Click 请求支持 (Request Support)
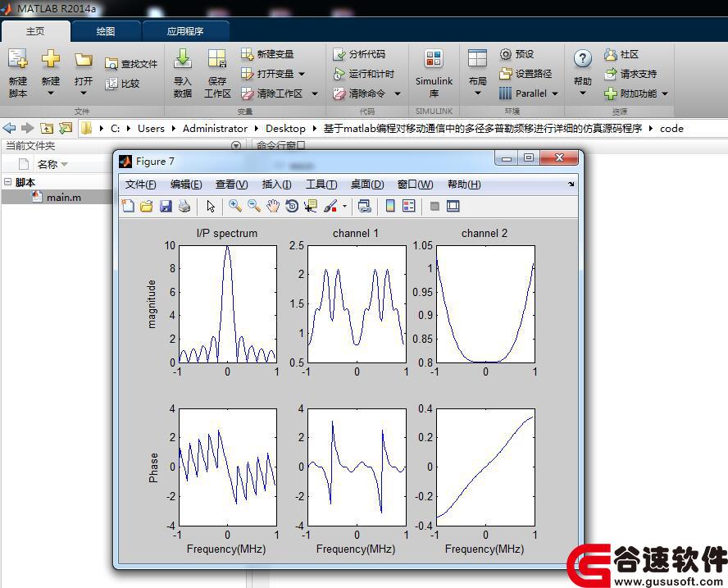 [630, 74]
